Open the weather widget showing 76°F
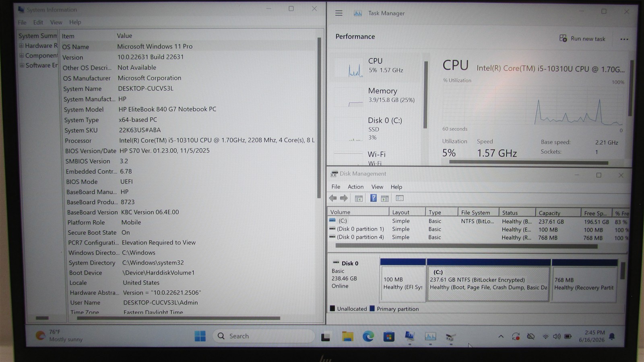This screenshot has height=362, width=644. (x=59, y=335)
